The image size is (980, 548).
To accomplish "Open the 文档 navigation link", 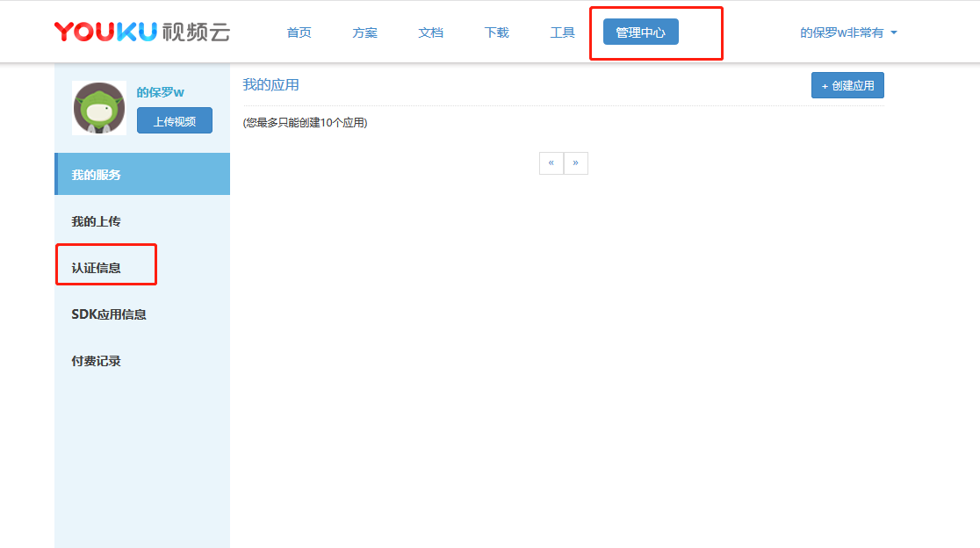I will pos(430,32).
